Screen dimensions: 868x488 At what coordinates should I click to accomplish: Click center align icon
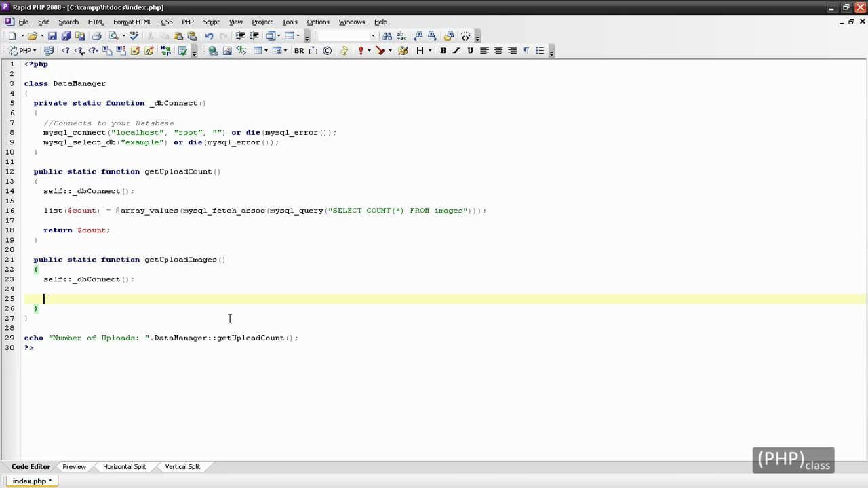tap(498, 51)
